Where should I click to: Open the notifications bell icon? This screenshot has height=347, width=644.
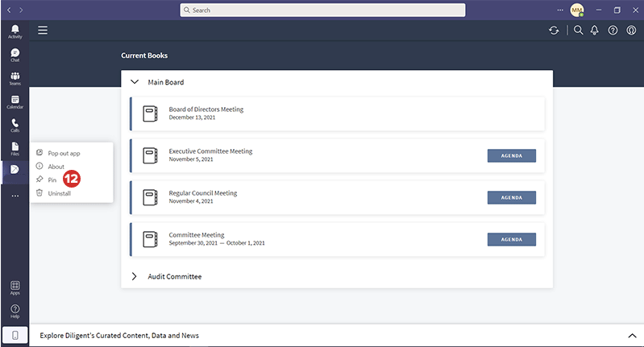tap(595, 31)
